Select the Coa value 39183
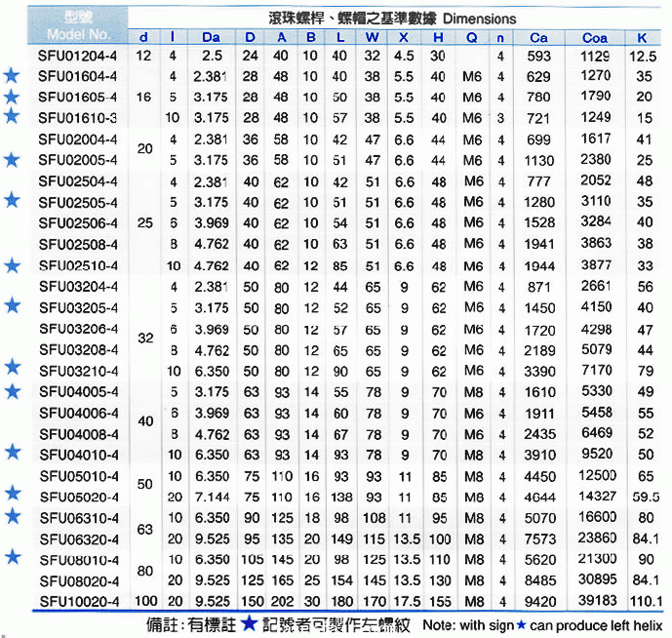 click(595, 600)
